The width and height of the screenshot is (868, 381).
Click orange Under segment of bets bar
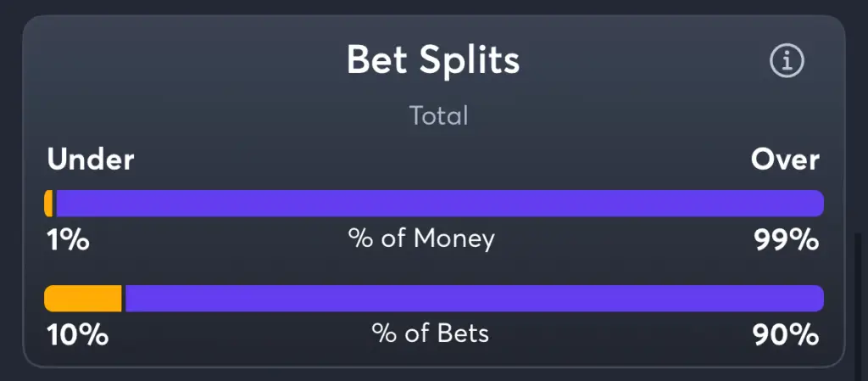tap(83, 299)
